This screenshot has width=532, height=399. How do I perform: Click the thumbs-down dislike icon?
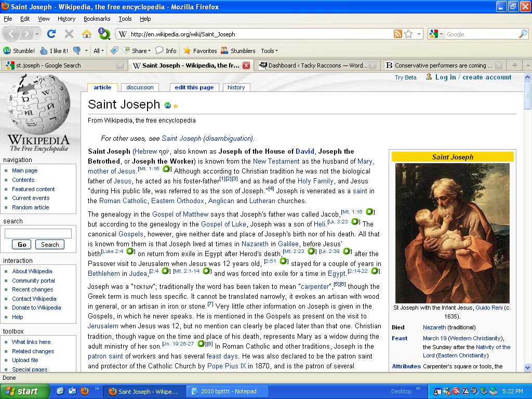[x=77, y=50]
